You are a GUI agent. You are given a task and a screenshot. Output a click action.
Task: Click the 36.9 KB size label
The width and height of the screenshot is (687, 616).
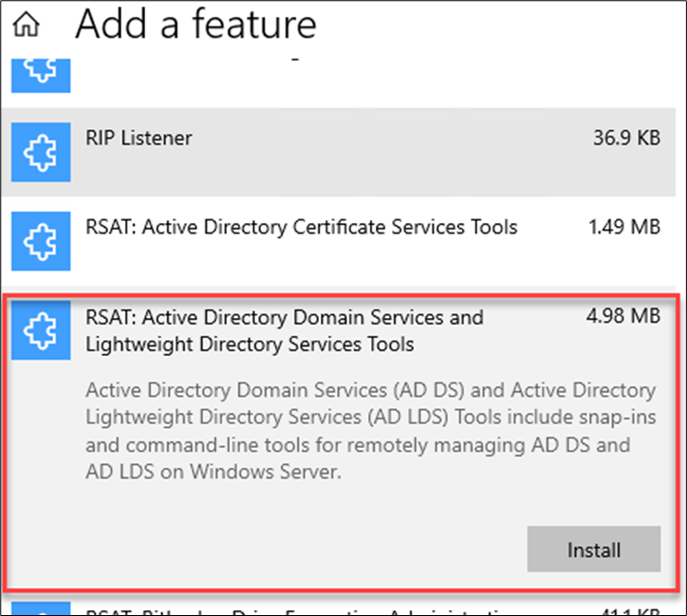pyautogui.click(x=626, y=138)
